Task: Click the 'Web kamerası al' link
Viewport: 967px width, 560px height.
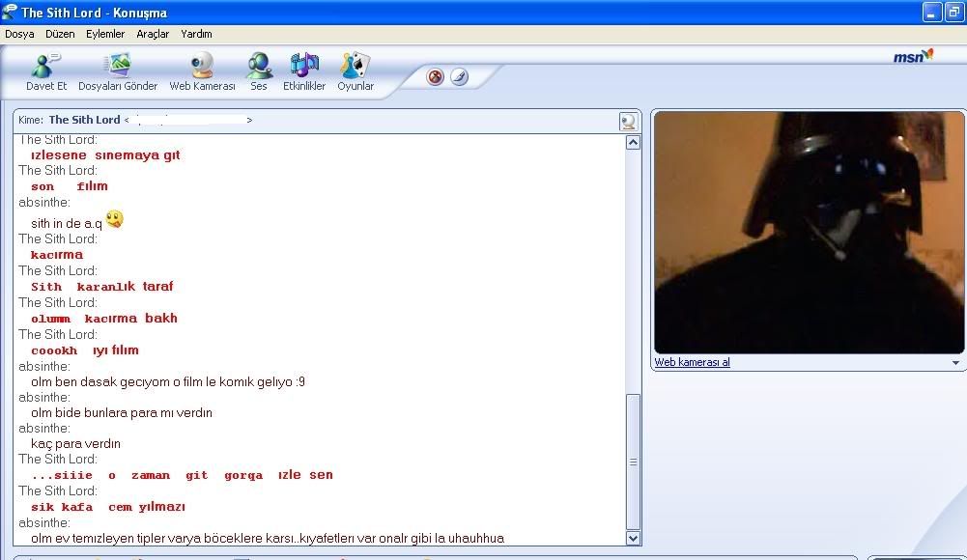Action: (693, 363)
